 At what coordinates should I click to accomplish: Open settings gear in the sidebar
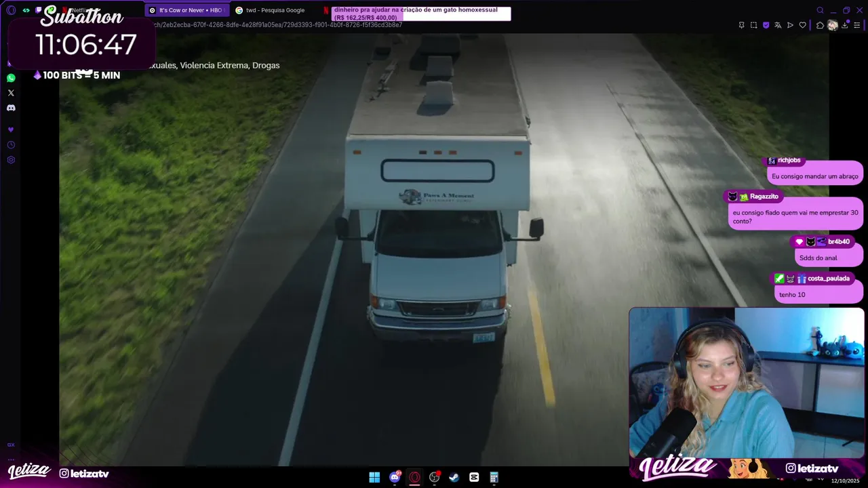pyautogui.click(x=11, y=160)
